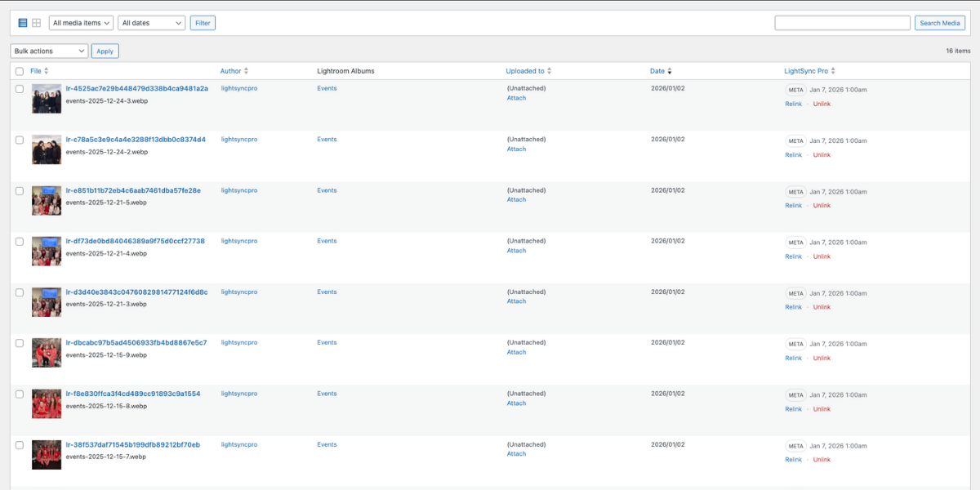Image resolution: width=980 pixels, height=490 pixels.
Task: Click META badge for events-2025-12-21-5.webp
Action: [x=795, y=192]
